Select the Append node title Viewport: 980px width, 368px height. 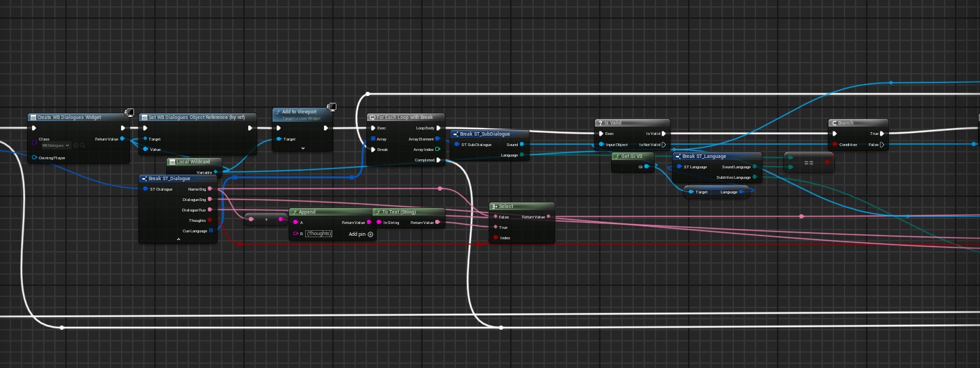click(307, 211)
